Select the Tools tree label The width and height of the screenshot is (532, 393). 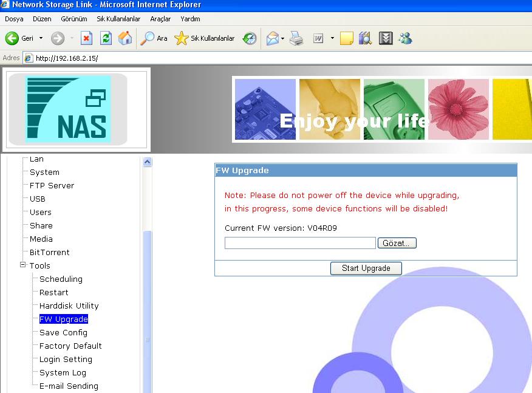(39, 265)
